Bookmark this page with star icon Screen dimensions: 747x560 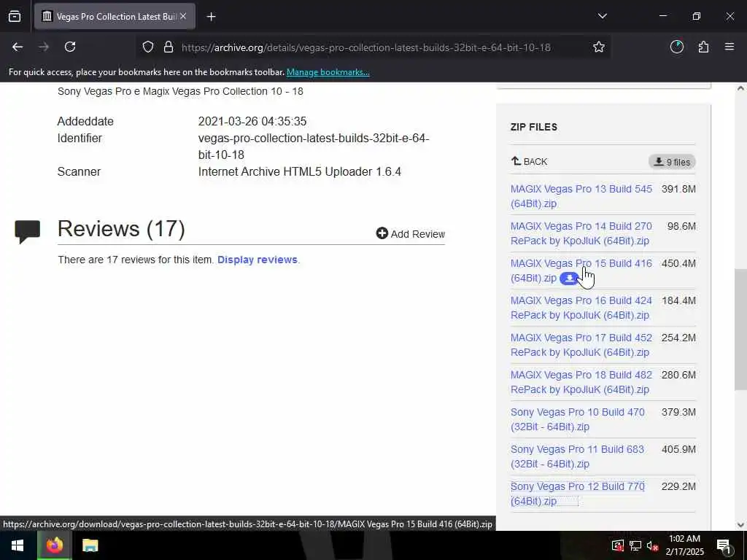tap(599, 47)
